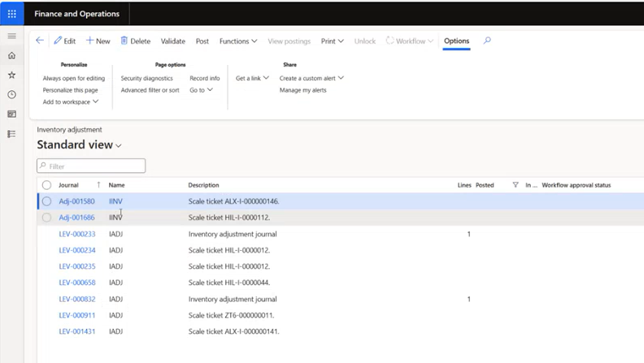
Task: Expand the hamburger navigation pane
Action: tap(11, 37)
